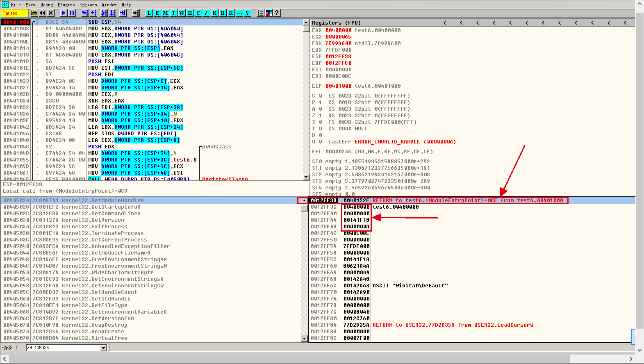644x364 pixels.
Task: Show Breakpoints with B button
Action: (223, 13)
